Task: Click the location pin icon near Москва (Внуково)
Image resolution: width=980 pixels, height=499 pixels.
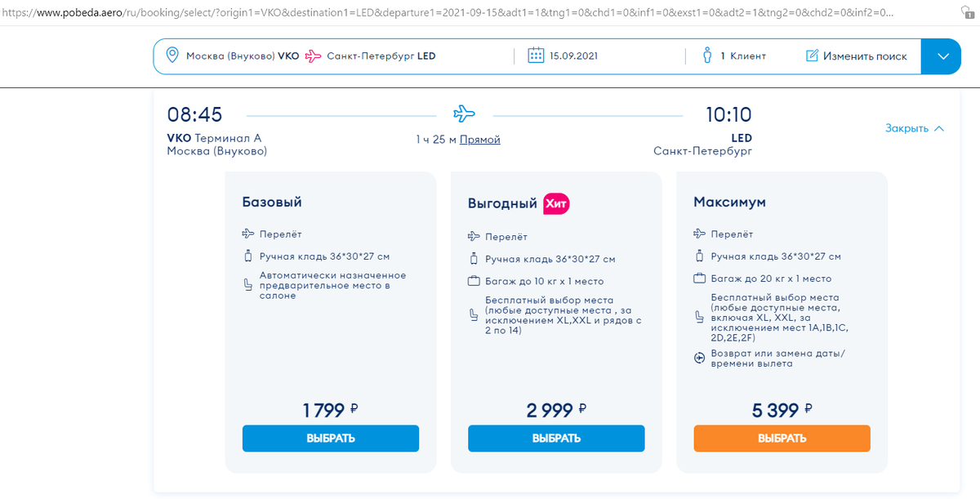Action: [172, 56]
